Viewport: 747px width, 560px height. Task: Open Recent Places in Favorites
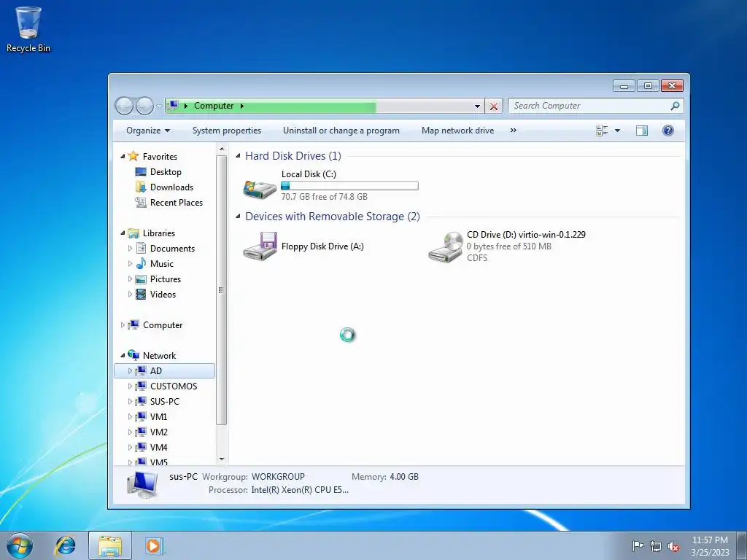tap(177, 203)
